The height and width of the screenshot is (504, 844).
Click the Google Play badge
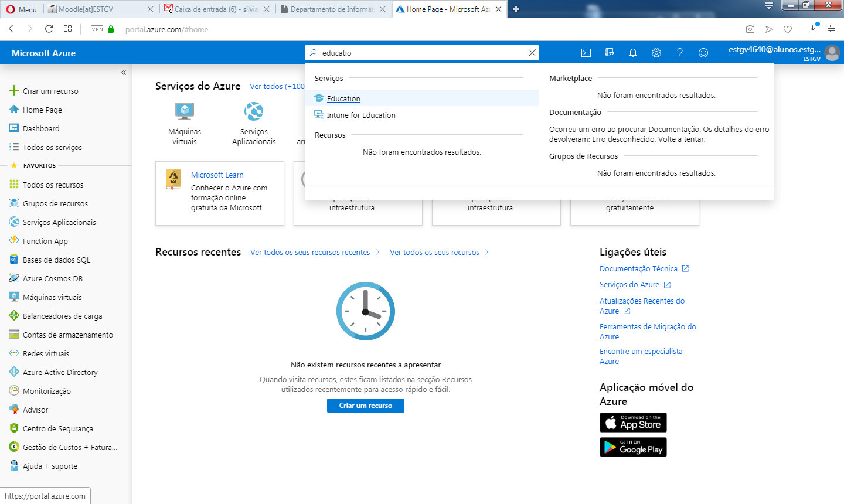(633, 447)
